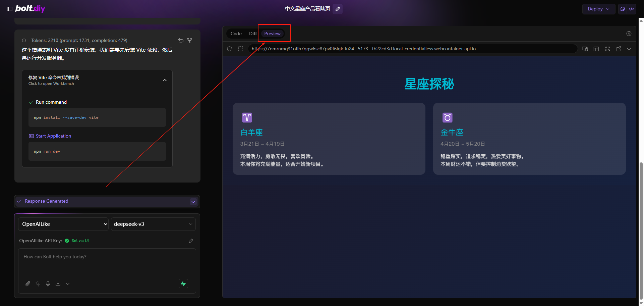Screen dimensions: 644x306
Task: Activate the element selector dashed-square icon
Action: tap(241, 49)
